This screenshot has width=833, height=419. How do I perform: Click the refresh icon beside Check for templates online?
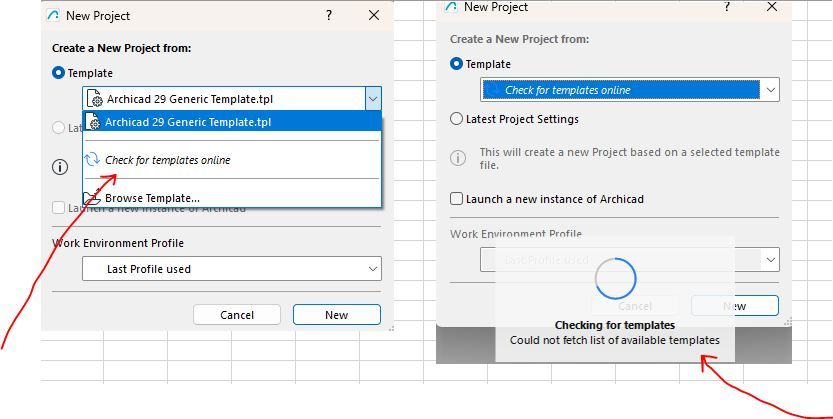pos(92,159)
